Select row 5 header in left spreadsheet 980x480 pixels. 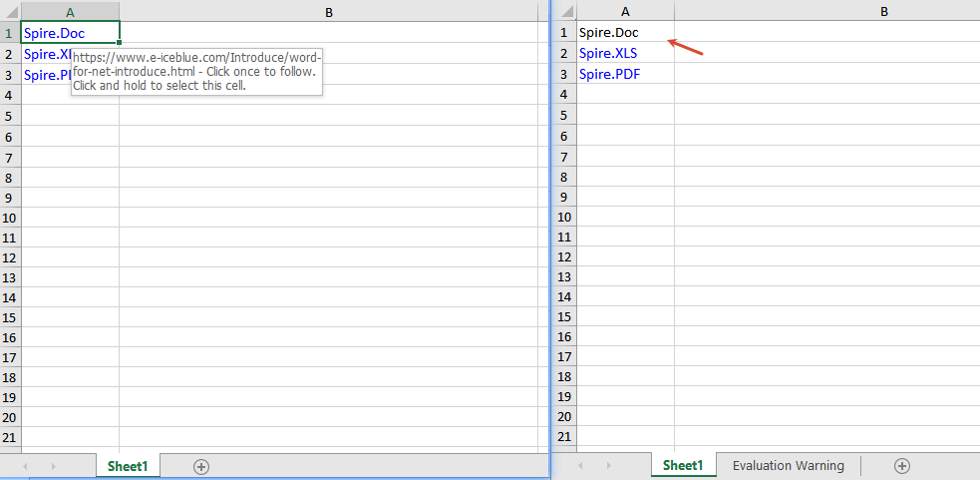click(10, 116)
